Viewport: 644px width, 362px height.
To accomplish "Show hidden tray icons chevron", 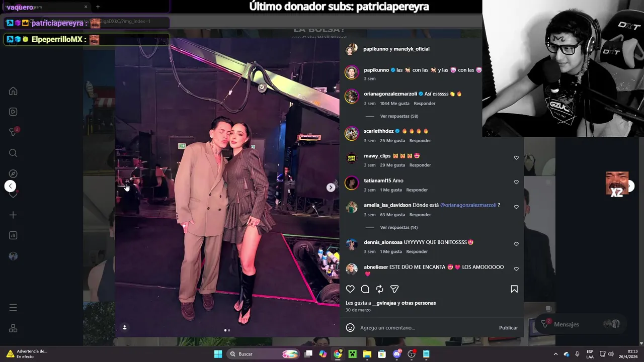I will pyautogui.click(x=555, y=354).
